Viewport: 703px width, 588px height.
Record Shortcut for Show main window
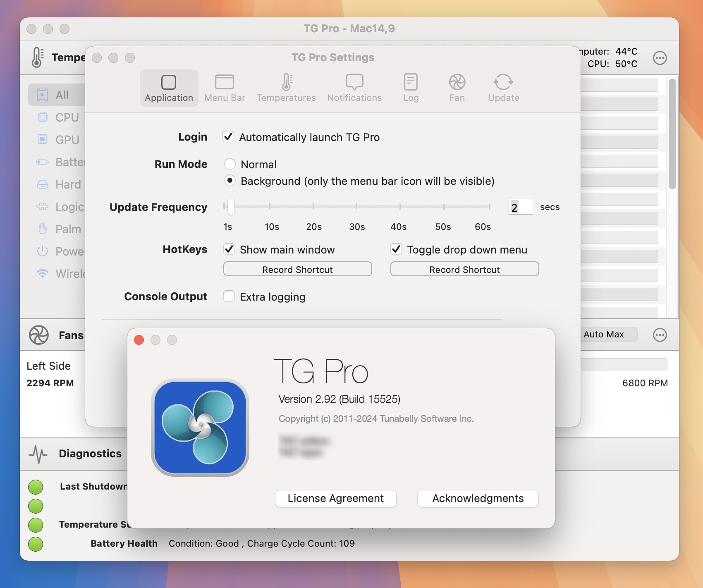tap(298, 269)
